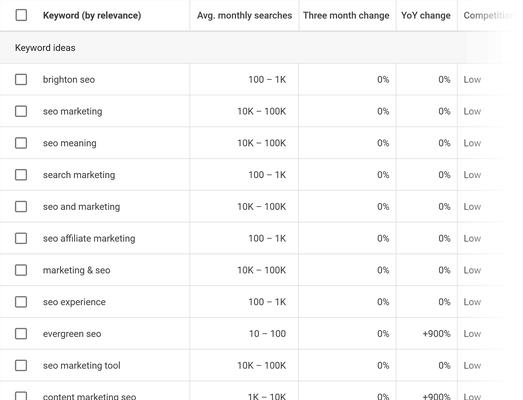This screenshot has height=400, width=523.
Task: Click the +900% YoY value for evergreen seo
Action: (436, 334)
